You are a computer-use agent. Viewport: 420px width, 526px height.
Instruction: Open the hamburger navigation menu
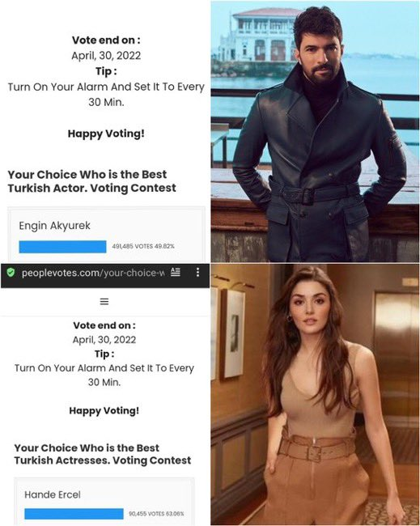click(x=104, y=302)
